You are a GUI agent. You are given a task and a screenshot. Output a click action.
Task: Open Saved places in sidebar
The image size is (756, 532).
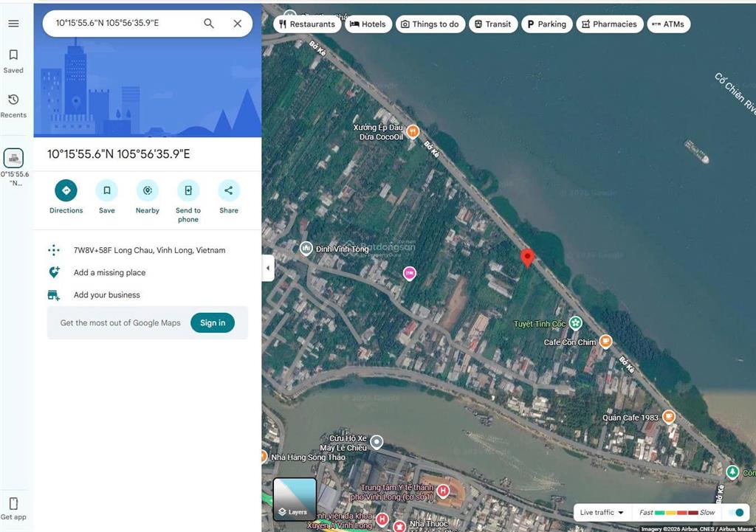click(x=13, y=61)
